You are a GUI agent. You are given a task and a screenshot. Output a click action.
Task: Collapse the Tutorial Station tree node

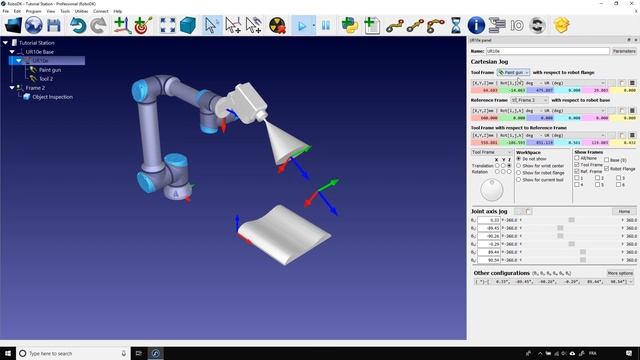tap(5, 42)
